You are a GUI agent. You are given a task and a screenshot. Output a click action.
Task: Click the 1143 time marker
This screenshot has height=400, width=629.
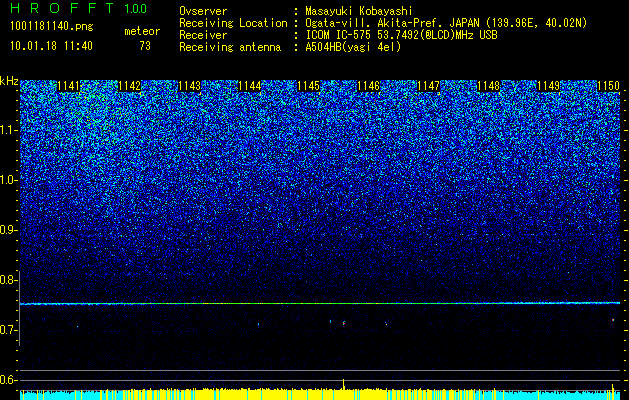(189, 86)
